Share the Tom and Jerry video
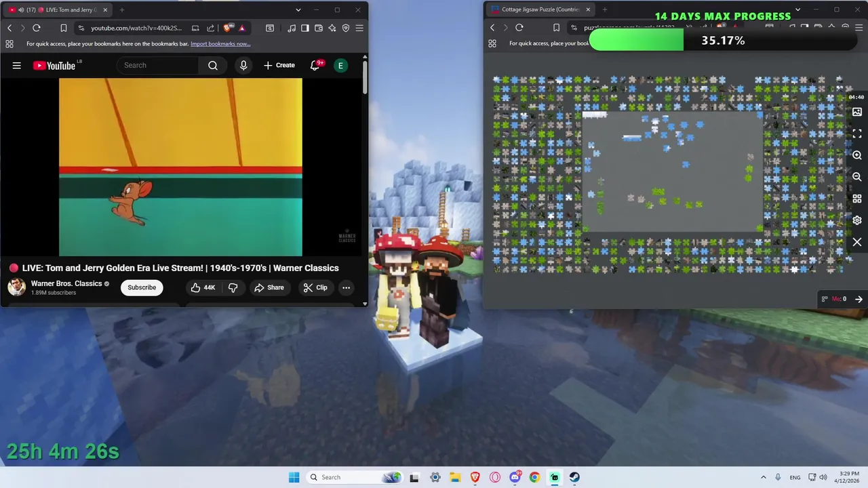The width and height of the screenshot is (868, 488). tap(269, 287)
